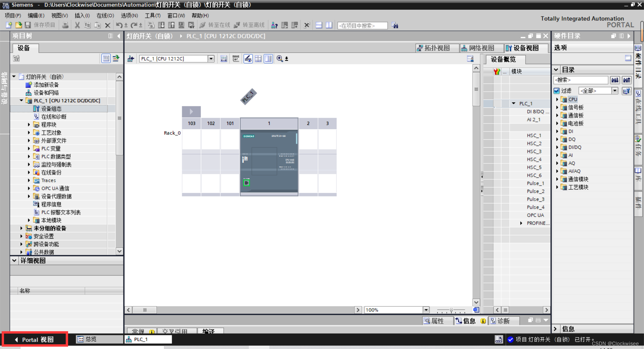Viewport: 644px width, 349px height.
Task: Open the 工具(T) menu
Action: (x=153, y=15)
